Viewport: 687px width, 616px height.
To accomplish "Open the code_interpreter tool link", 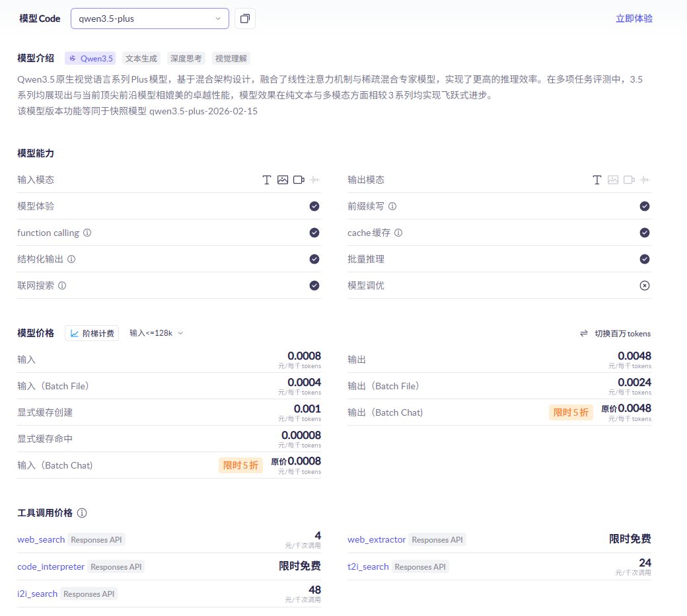I will point(51,567).
